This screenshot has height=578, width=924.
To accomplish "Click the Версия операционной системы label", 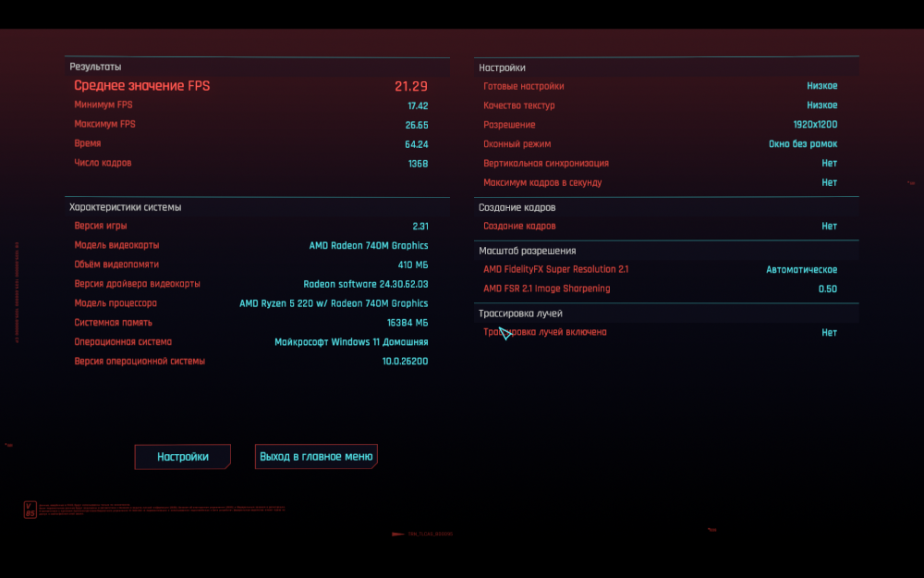I will [x=140, y=361].
